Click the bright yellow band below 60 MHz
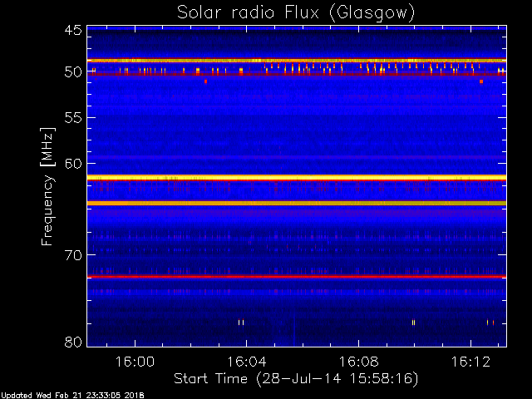 pyautogui.click(x=296, y=177)
